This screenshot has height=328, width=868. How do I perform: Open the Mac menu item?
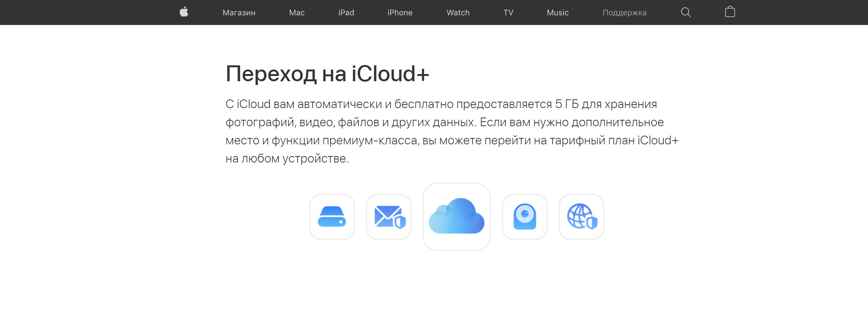[297, 12]
